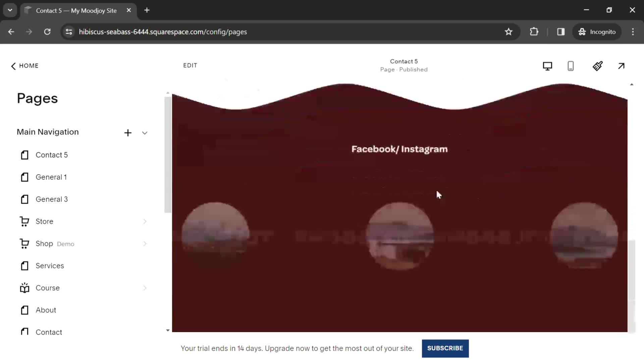Click the desktop/preview icon
The image size is (644, 362).
pyautogui.click(x=547, y=66)
